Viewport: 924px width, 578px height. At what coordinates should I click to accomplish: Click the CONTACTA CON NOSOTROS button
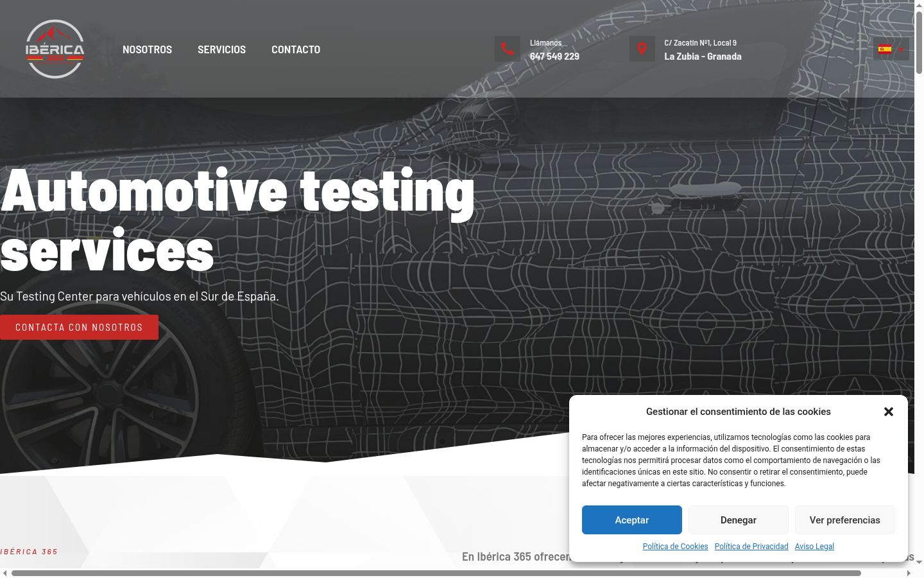79,327
